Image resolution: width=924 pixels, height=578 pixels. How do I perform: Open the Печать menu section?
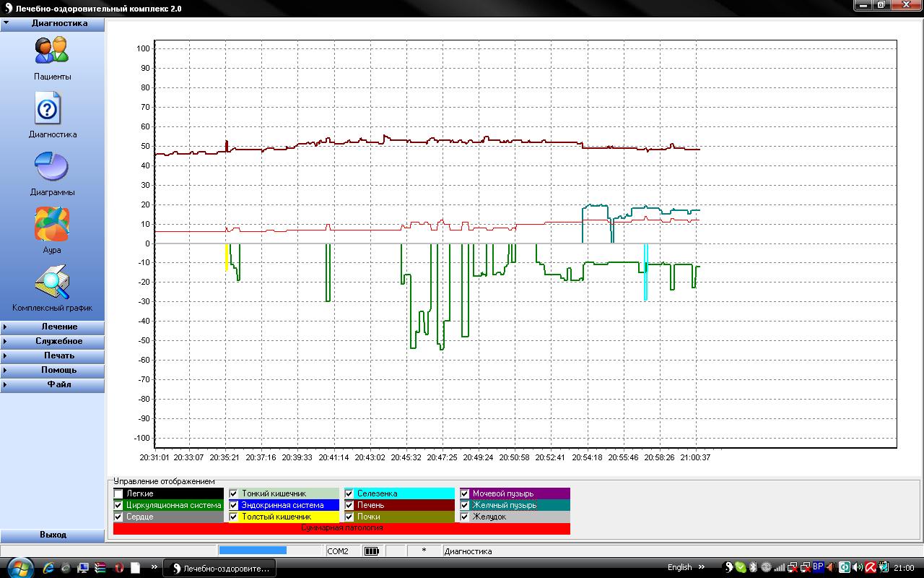coord(53,355)
